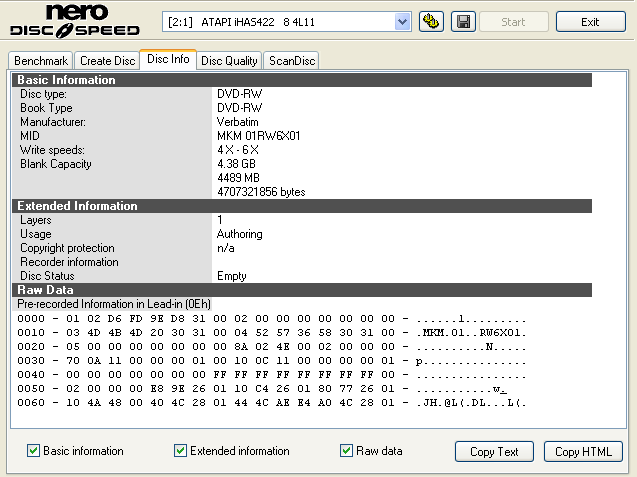Click the Start button
Viewport: 637px width, 477px height.
(x=514, y=22)
